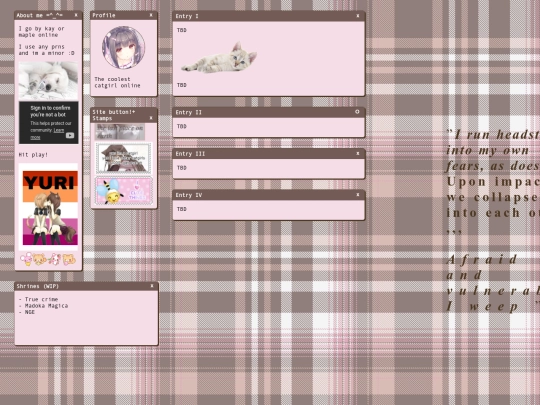
Task: Click the brown-haired anime girl stamp
Action: [124, 158]
